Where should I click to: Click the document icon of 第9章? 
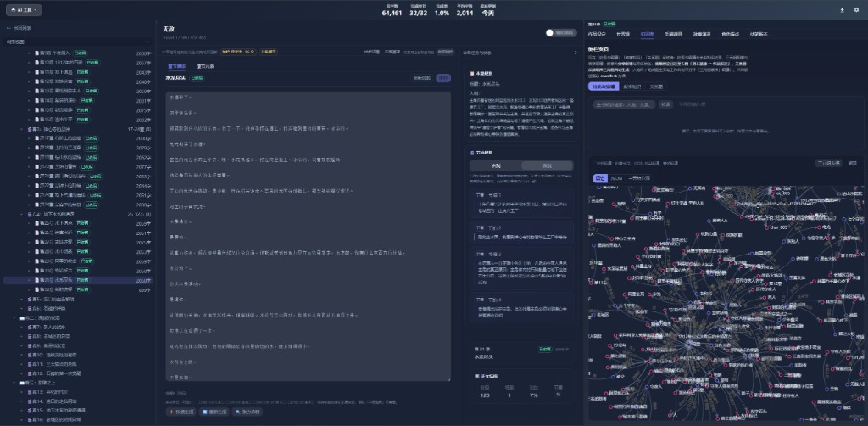coord(36,53)
